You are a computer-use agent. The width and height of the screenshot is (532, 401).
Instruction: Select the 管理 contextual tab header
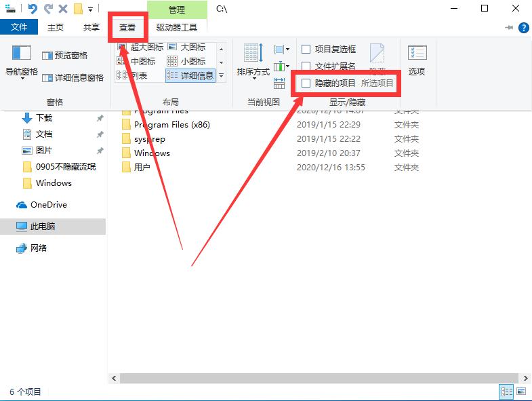[177, 10]
